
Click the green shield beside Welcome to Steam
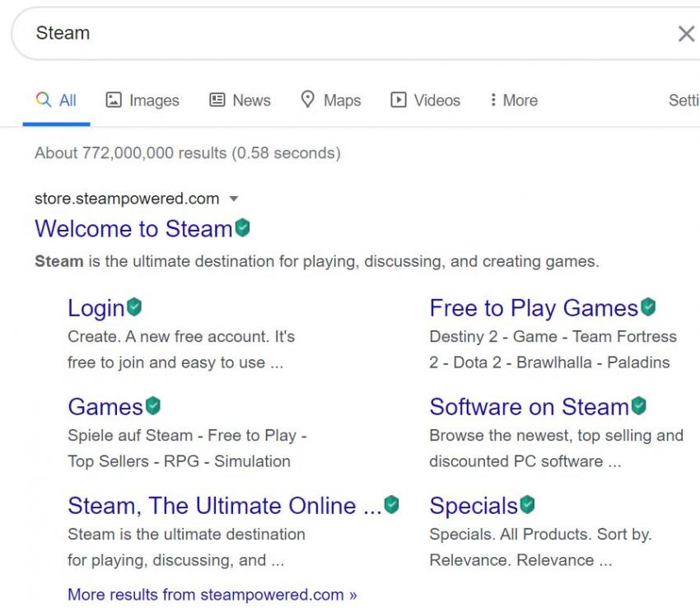pyautogui.click(x=242, y=228)
